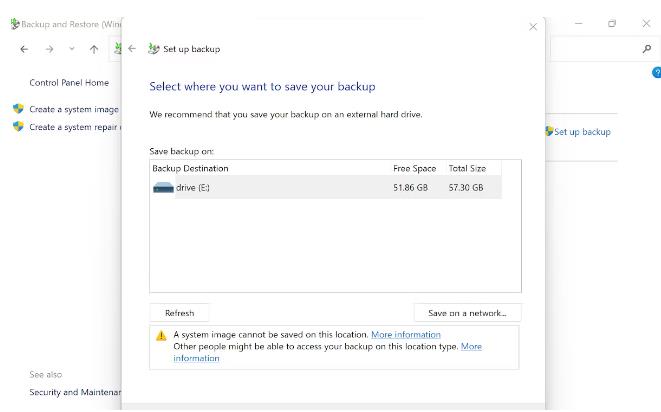Close the Set up backup dialog
This screenshot has height=412, width=661.
pos(533,27)
